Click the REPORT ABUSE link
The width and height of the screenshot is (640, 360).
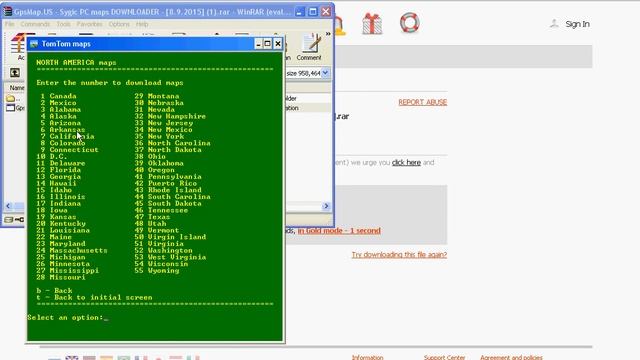coord(422,102)
